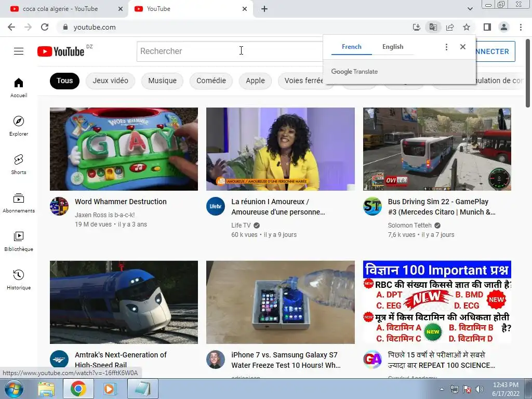The image size is (532, 399).
Task: Open Windows Explorer from taskbar
Action: point(46,389)
